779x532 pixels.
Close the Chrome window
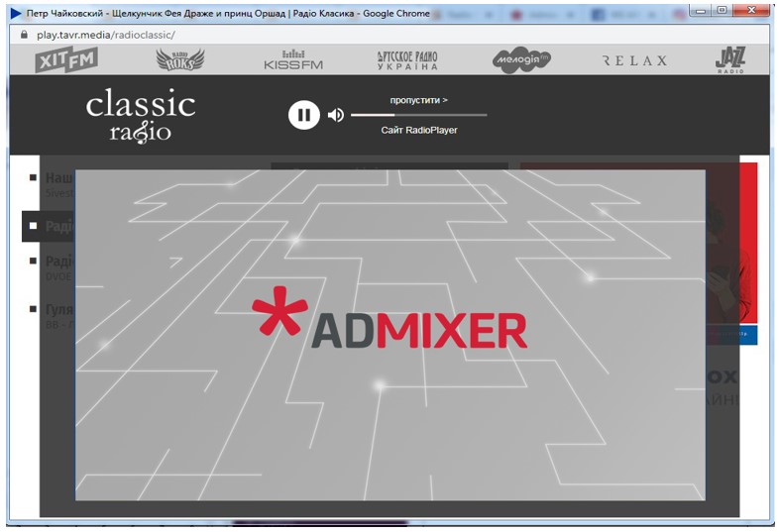752,11
